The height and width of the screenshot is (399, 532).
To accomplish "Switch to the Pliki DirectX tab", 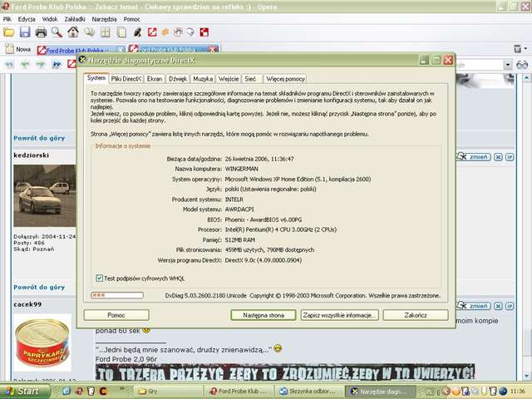I will (126, 79).
